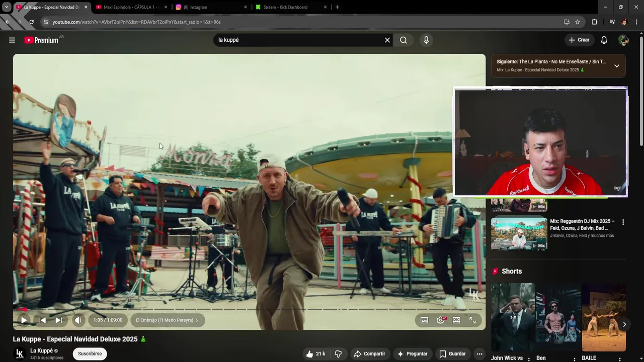Switch to Maxi Espindola CÁPSULA tab
The height and width of the screenshot is (362, 644).
point(131,8)
